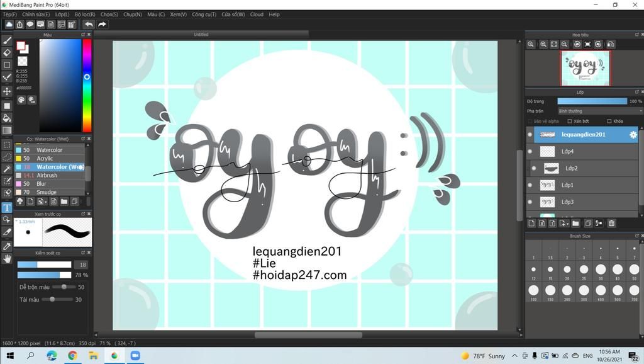Screen dimensions: 644x364
Task: Click the rainbow hue strip
Action: [x=87, y=86]
